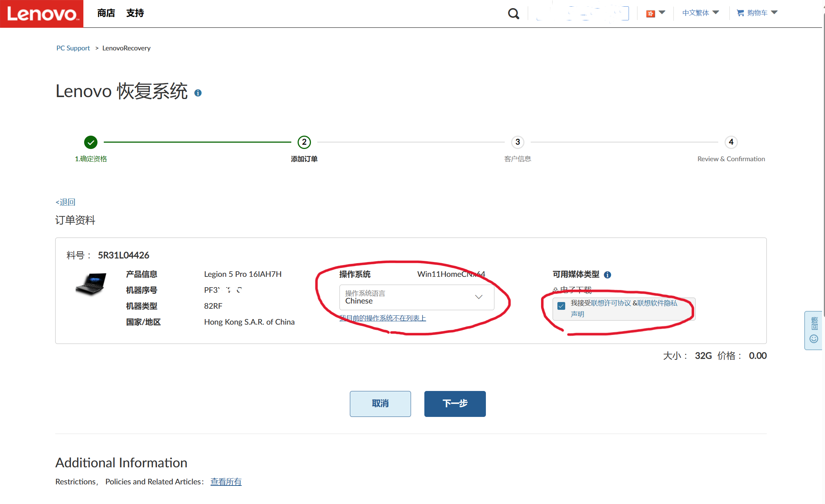Click the 32G size value
Viewport: 825px width, 504px height.
pyautogui.click(x=703, y=356)
